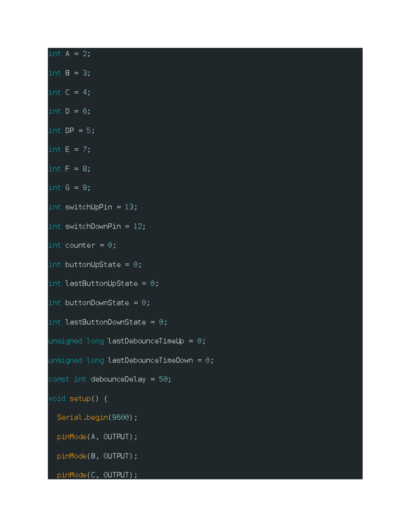
Task: Click the 'int D = 6;' line
Action: tap(69, 111)
